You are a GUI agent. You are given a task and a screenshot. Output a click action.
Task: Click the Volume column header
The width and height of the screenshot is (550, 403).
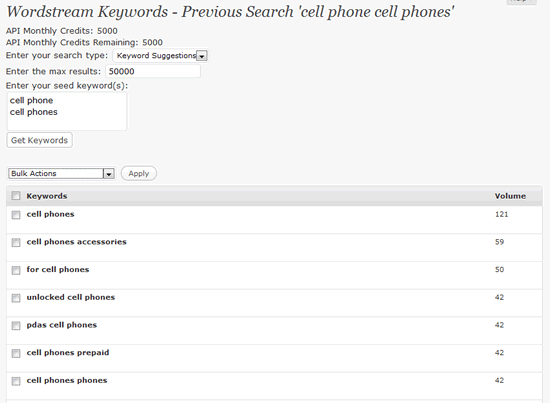[510, 196]
